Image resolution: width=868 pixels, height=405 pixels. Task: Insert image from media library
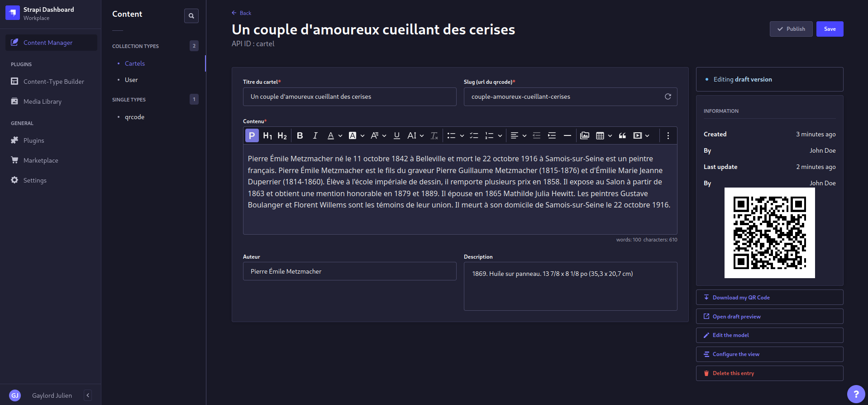pos(585,135)
